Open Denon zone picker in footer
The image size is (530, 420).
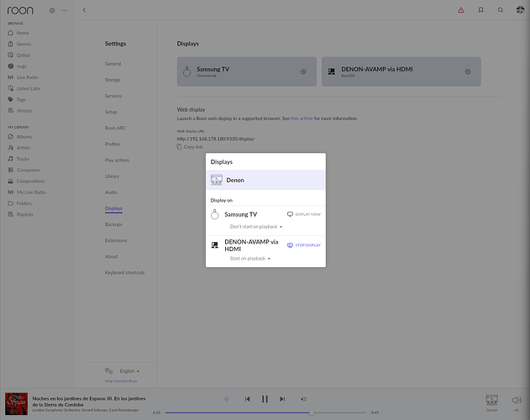coord(492,402)
